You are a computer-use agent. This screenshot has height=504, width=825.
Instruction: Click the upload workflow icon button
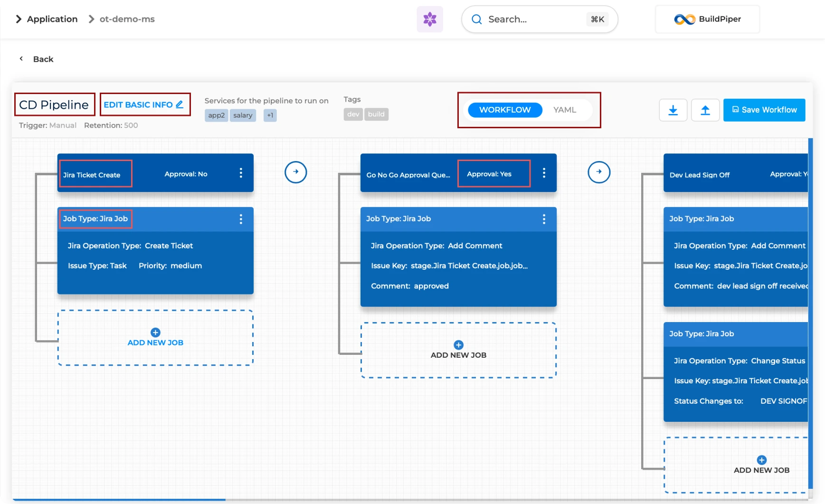[705, 110]
